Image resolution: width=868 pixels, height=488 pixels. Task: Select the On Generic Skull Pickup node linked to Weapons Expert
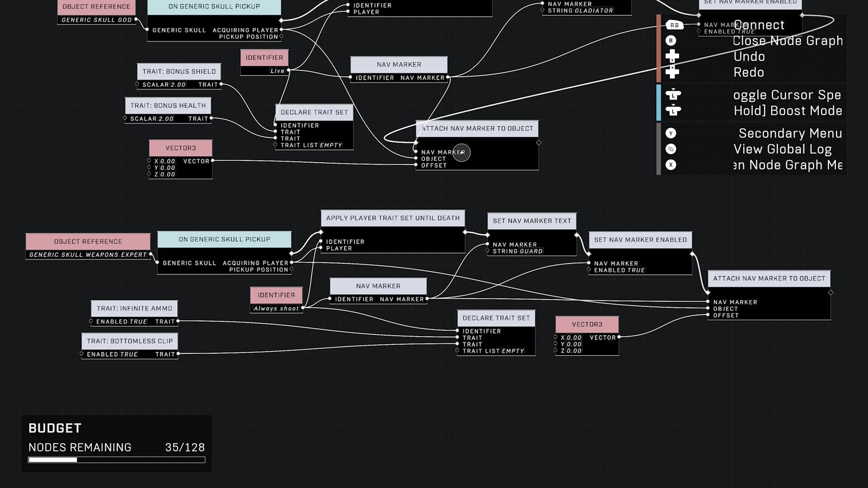(x=224, y=239)
